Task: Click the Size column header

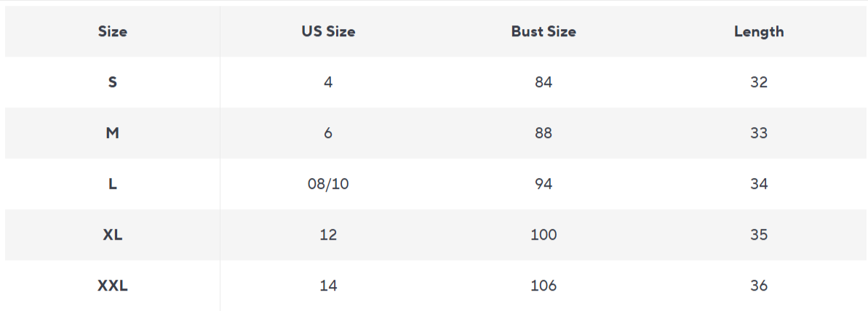Action: pyautogui.click(x=113, y=31)
